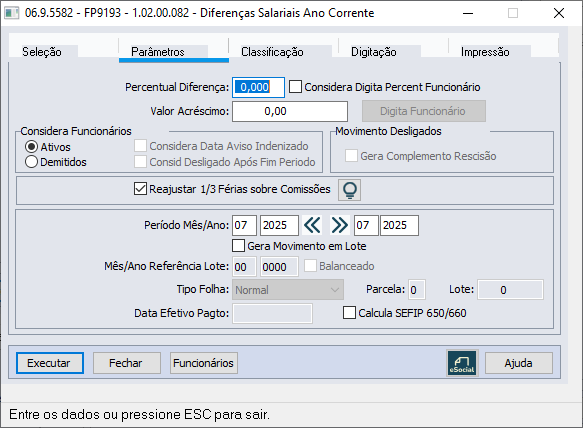Click the lightbulb hint icon
This screenshot has width=583, height=428.
(x=349, y=190)
